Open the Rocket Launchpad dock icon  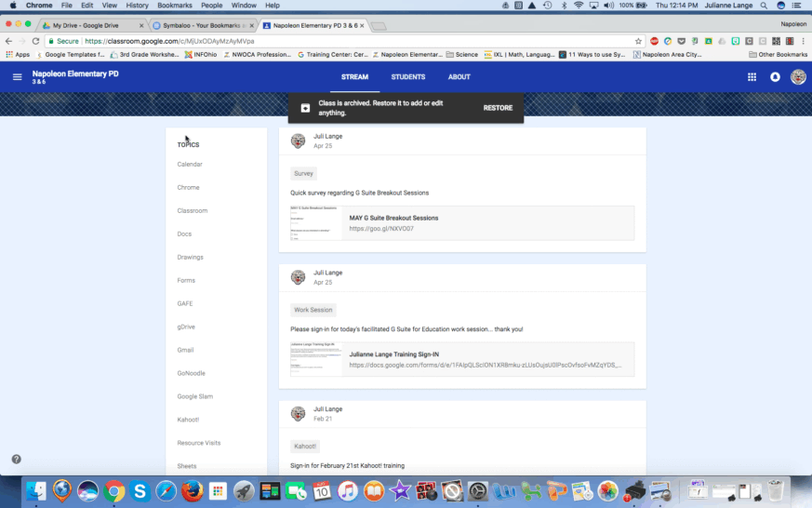tap(244, 491)
